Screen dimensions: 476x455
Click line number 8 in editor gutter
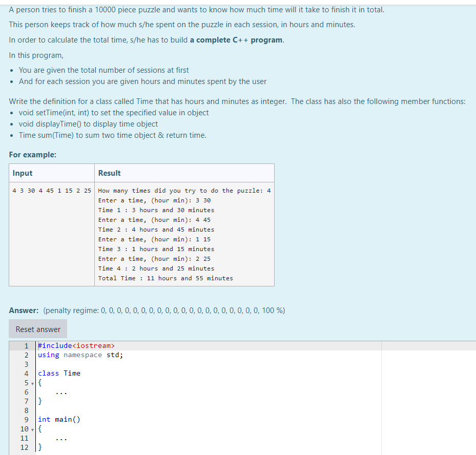pos(27,410)
